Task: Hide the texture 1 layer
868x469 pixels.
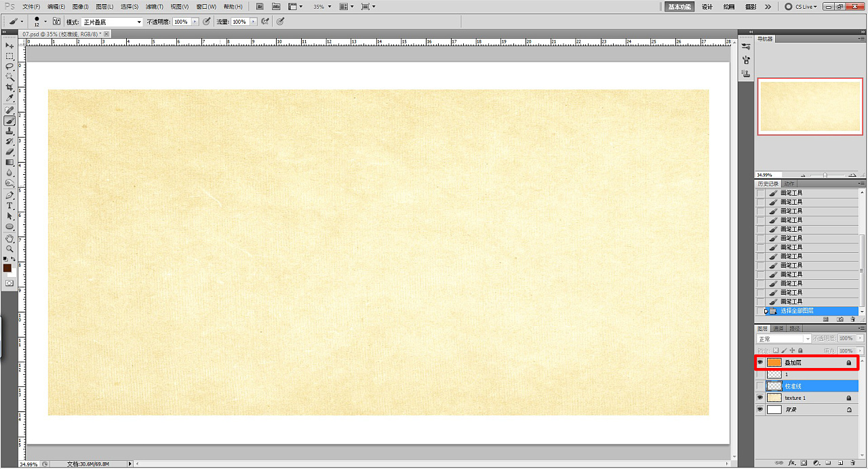Action: point(759,398)
